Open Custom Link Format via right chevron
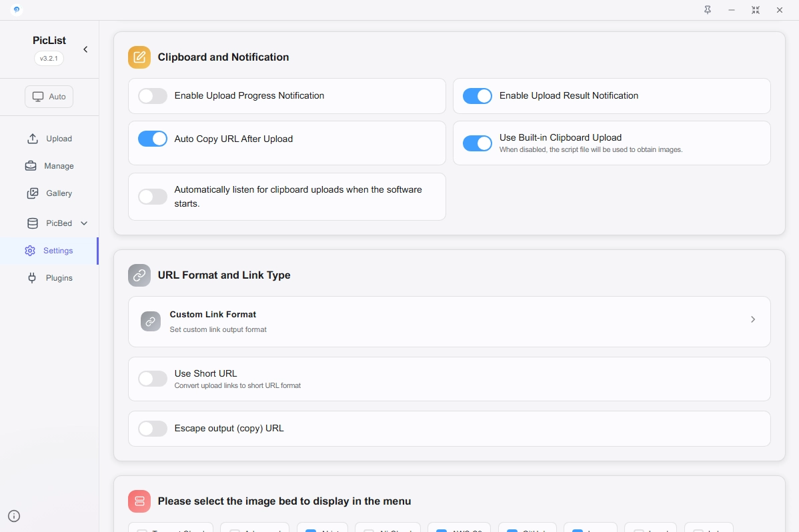 [x=752, y=319]
